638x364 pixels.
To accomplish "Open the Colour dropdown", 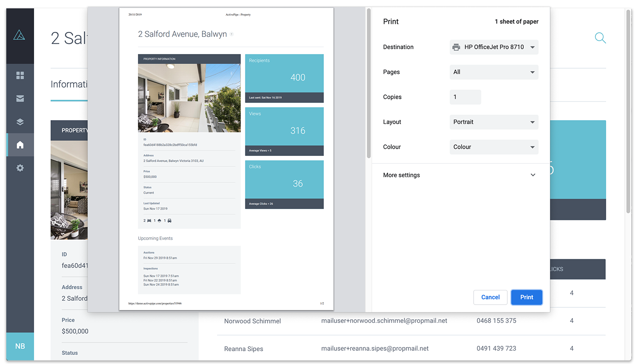I will coord(494,147).
